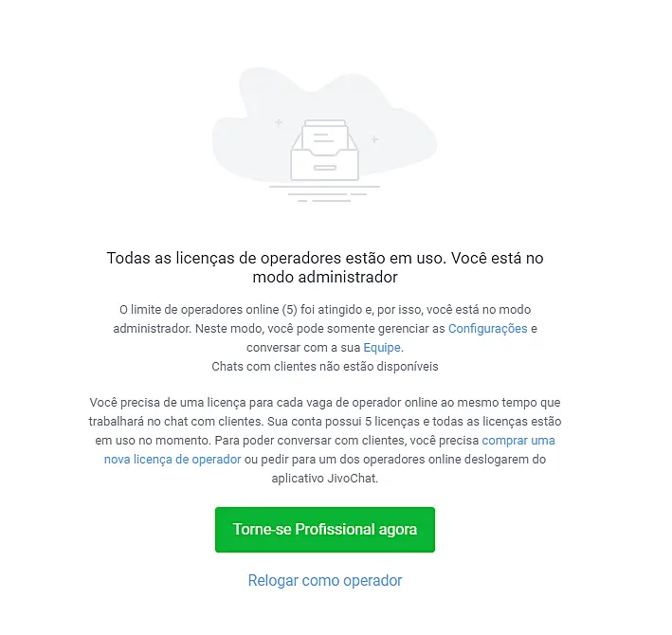This screenshot has height=635, width=672.
Task: Click the plus sparkle right of the inbox
Action: 374,139
